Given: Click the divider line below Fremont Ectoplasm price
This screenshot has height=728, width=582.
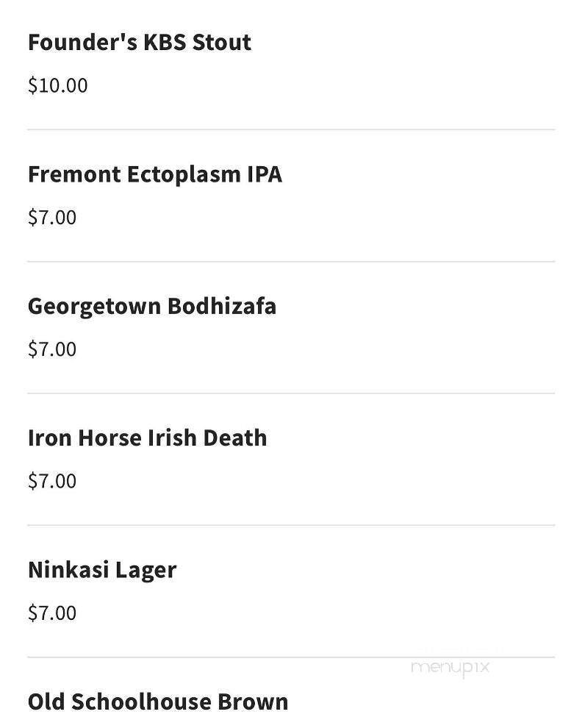Looking at the screenshot, I should [x=291, y=261].
